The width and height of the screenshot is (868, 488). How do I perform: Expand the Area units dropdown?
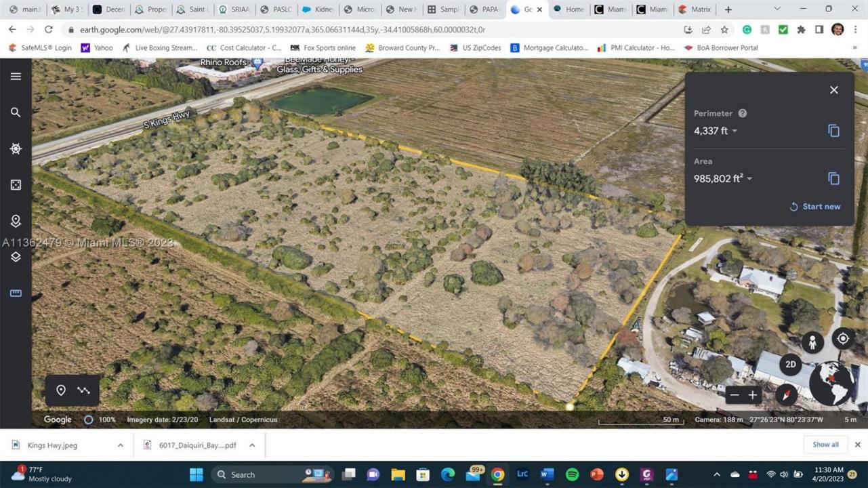tap(749, 178)
